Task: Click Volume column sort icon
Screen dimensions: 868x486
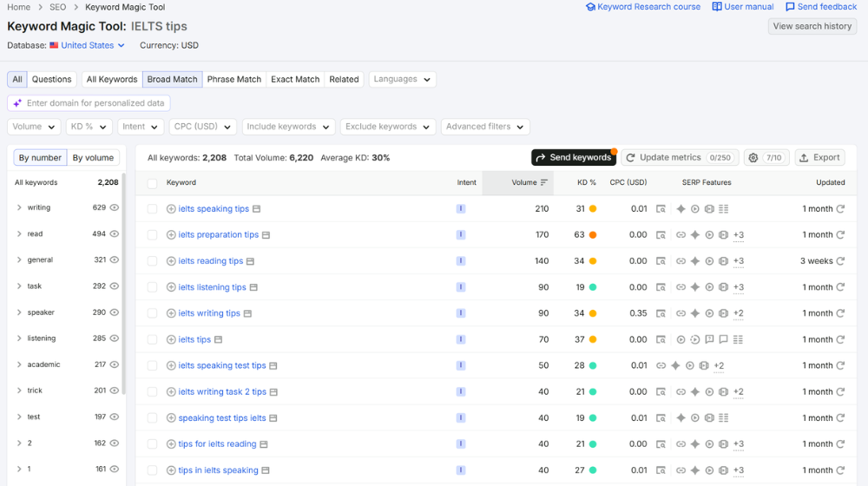Action: (x=543, y=182)
